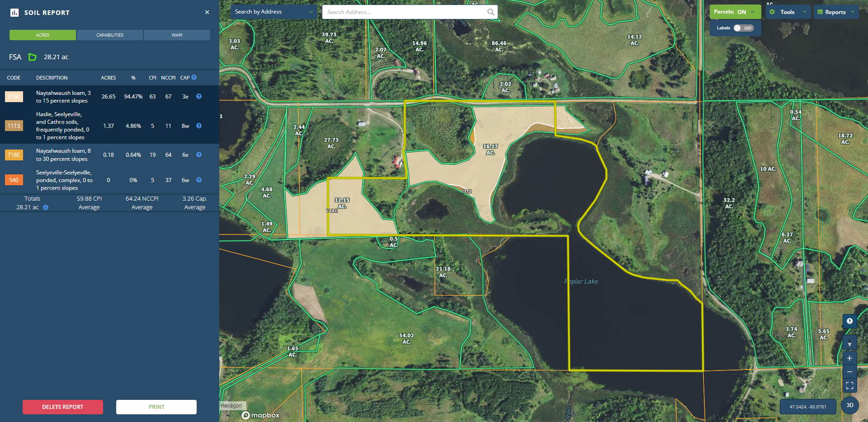The height and width of the screenshot is (422, 868).
Task: Zoom in on the map
Action: tap(849, 358)
